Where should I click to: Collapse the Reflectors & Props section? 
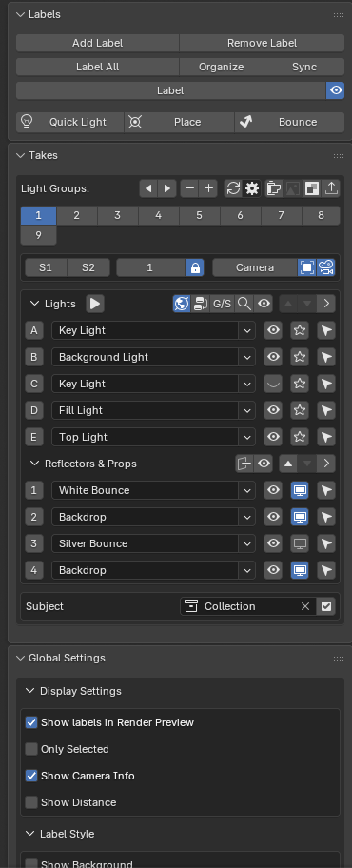point(34,464)
